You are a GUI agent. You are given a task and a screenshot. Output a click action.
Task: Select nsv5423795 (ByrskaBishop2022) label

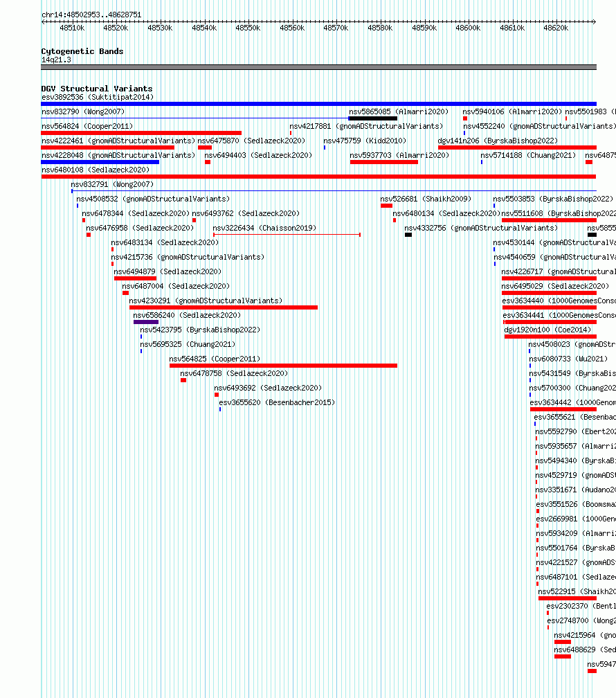point(200,330)
